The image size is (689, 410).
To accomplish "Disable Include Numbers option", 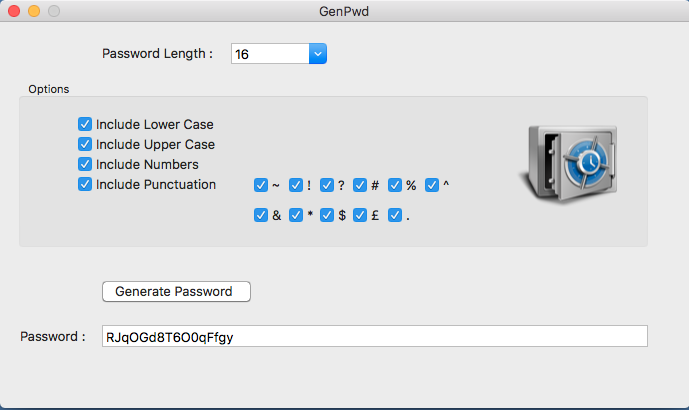I will (85, 164).
